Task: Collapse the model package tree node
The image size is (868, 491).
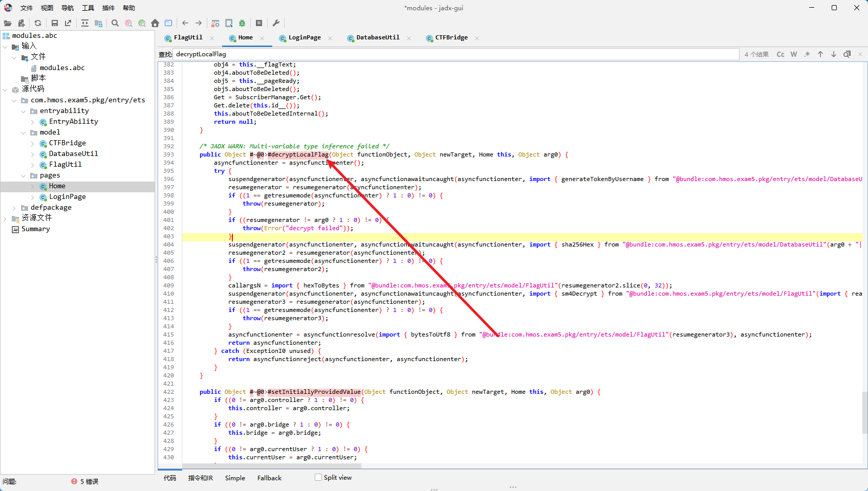Action: (24, 132)
